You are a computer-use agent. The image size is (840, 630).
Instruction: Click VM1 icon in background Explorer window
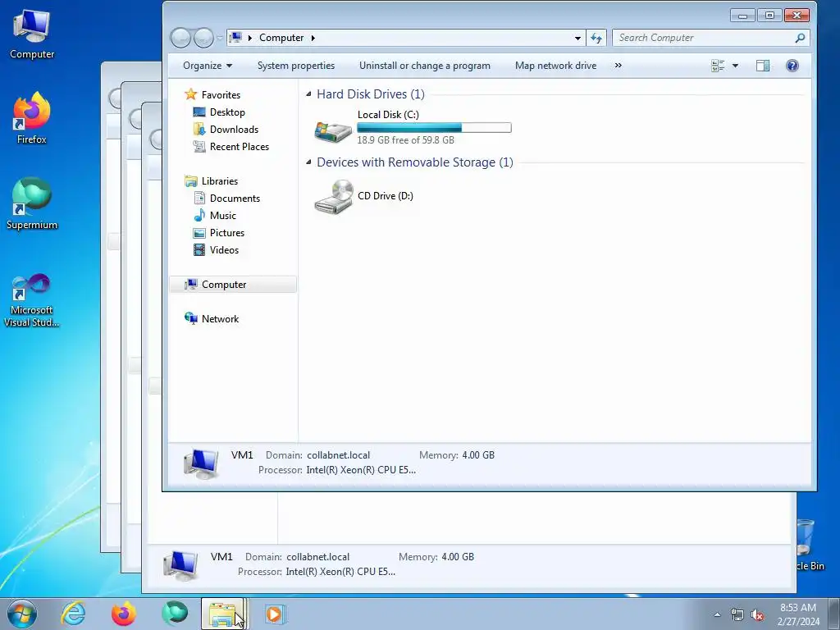pos(180,565)
